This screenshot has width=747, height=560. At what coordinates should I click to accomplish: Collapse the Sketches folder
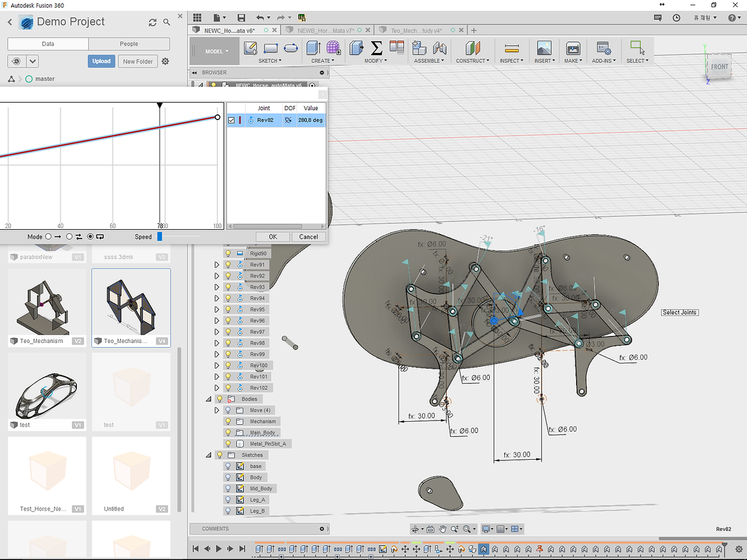[x=208, y=455]
